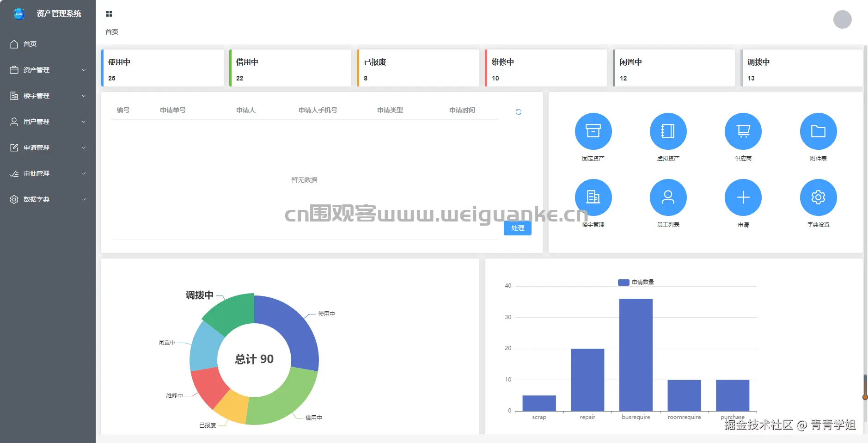Open the 使用中 stat card
This screenshot has height=443, width=868.
[162, 68]
